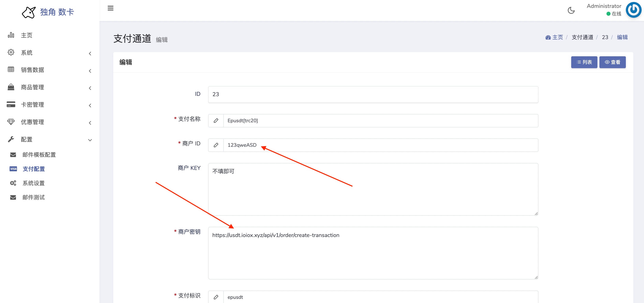
Task: Click the gear icon beside 系统
Action: point(11,52)
